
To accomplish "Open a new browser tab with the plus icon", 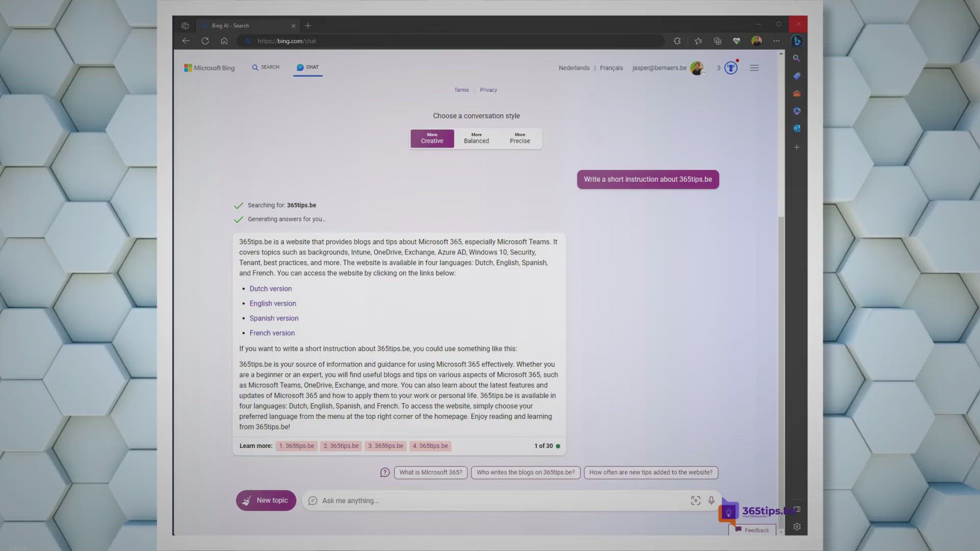I will coord(308,26).
